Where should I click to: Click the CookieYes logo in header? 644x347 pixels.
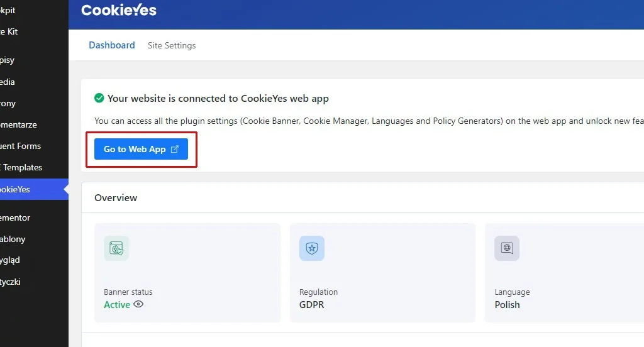[119, 11]
